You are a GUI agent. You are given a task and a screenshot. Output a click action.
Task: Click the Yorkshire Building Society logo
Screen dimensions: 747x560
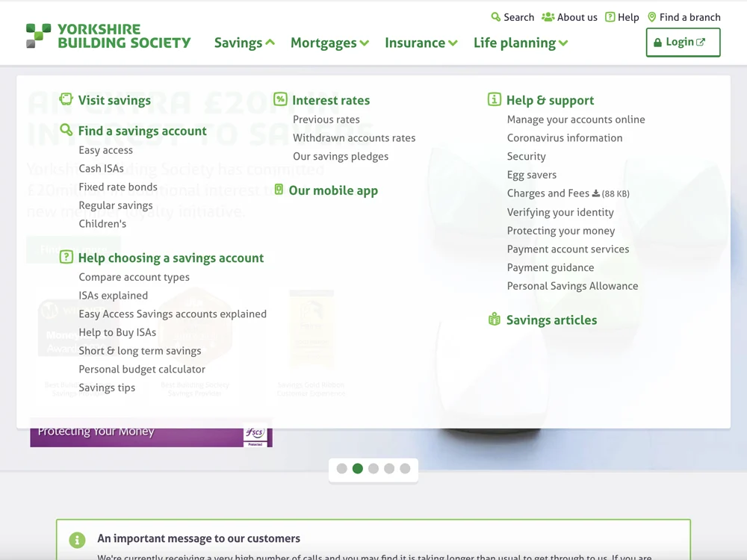[x=108, y=36]
